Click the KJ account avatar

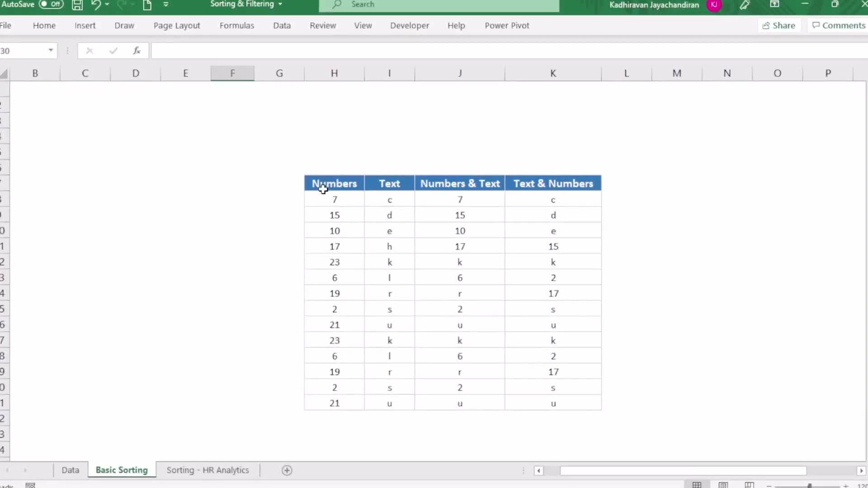[714, 6]
